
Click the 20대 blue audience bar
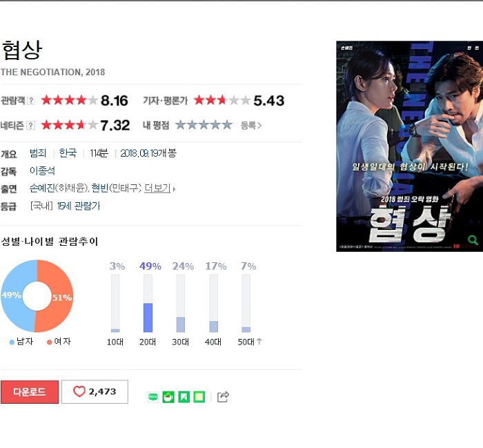click(x=148, y=318)
